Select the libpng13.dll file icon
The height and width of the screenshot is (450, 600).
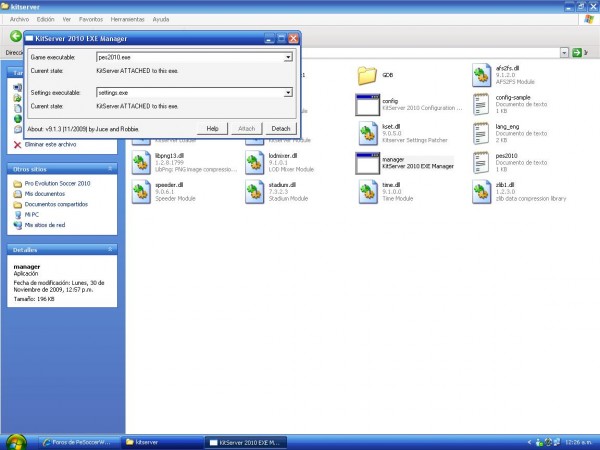point(141,163)
